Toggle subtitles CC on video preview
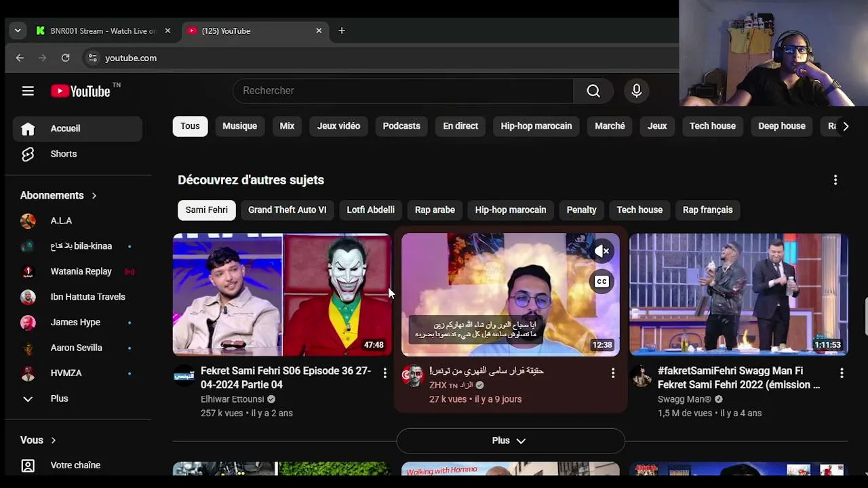868x488 pixels. (x=601, y=281)
